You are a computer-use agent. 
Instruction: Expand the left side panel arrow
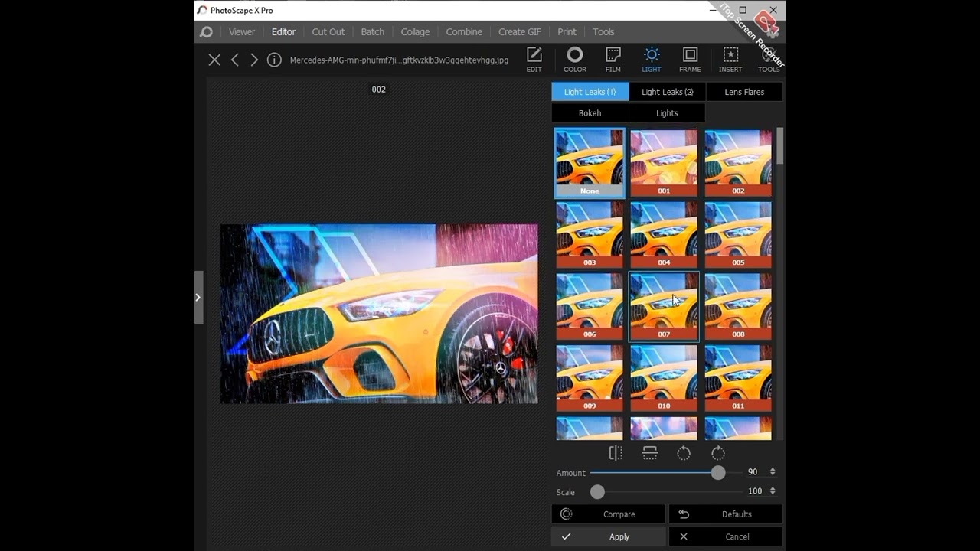click(198, 298)
